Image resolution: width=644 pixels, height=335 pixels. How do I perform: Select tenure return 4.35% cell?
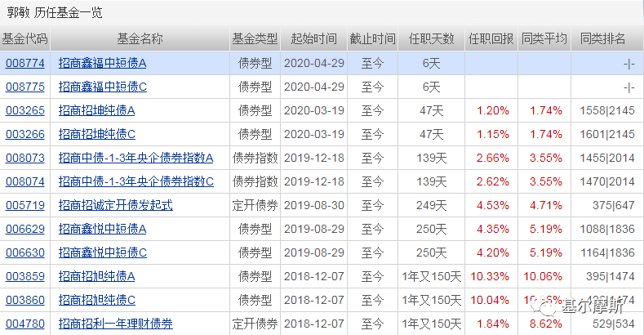tap(493, 229)
